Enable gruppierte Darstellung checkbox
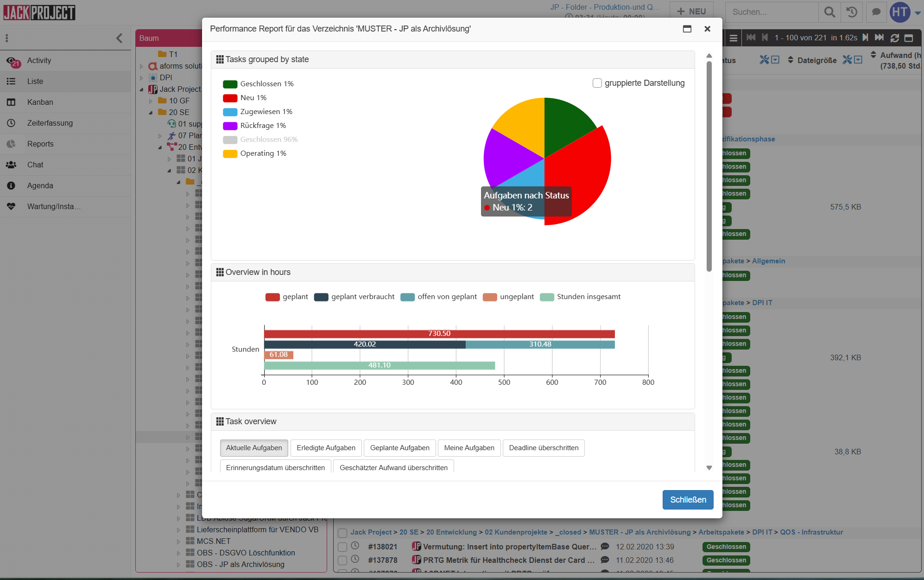The height and width of the screenshot is (580, 924). click(597, 83)
